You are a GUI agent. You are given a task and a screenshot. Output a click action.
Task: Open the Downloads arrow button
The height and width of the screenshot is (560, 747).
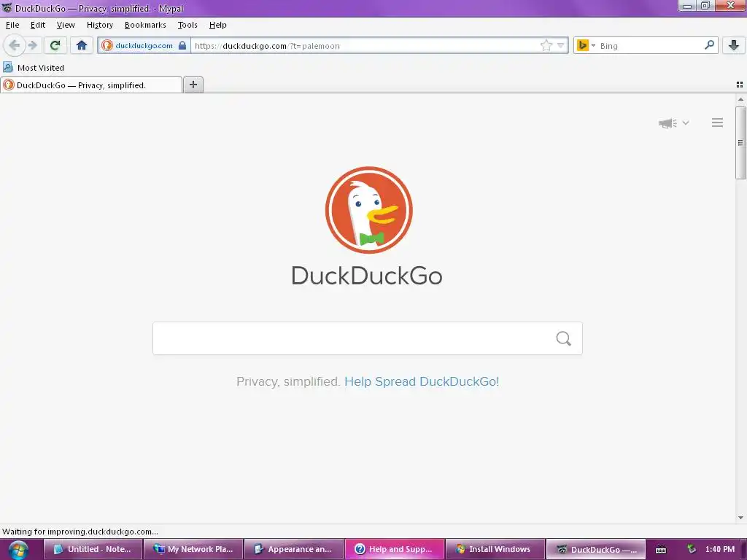(734, 46)
